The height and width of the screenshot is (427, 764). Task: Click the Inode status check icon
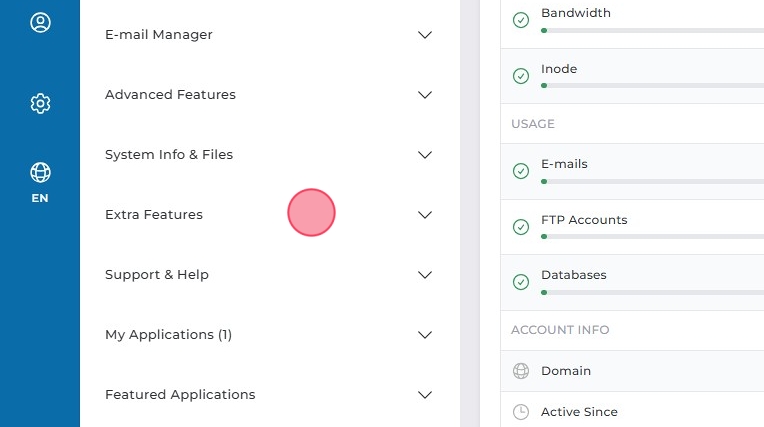click(520, 76)
